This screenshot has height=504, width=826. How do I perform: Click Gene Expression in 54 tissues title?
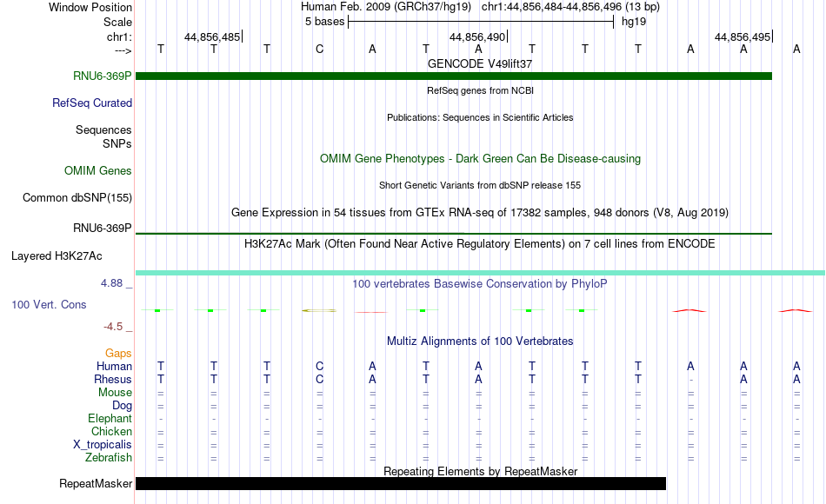tap(480, 212)
